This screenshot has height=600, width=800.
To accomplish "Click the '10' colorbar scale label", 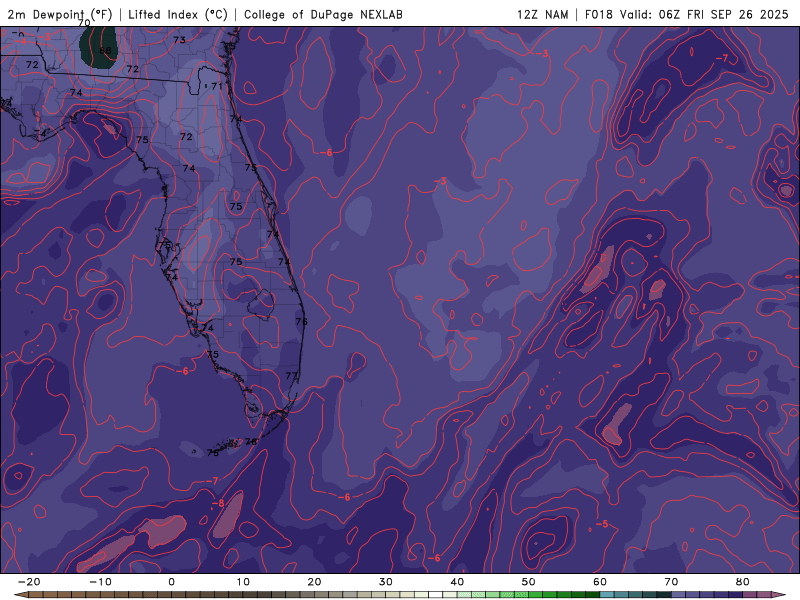I will [x=243, y=582].
